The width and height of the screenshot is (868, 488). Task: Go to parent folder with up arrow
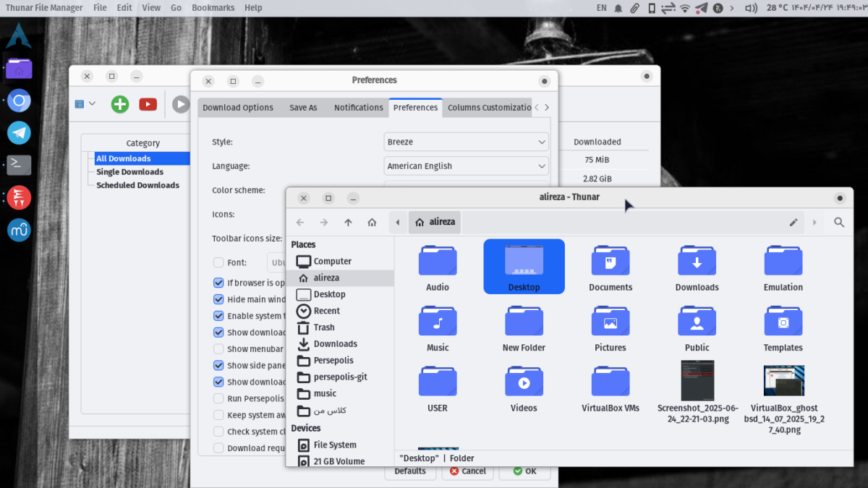tap(348, 223)
